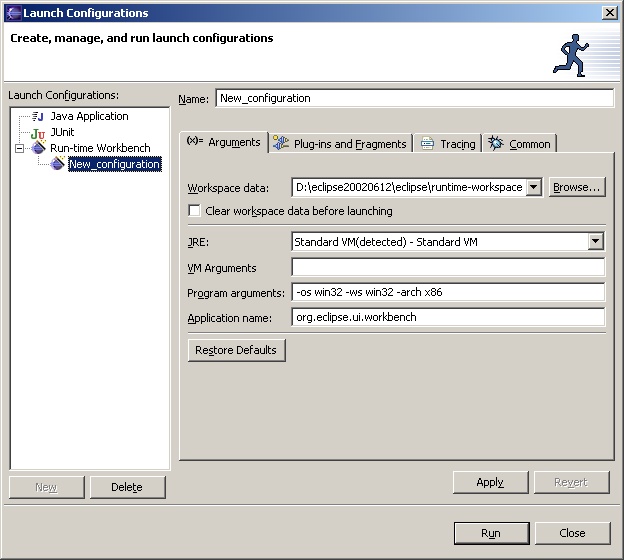
Task: Collapse the Run-time Workbench tree node
Action: [19, 148]
